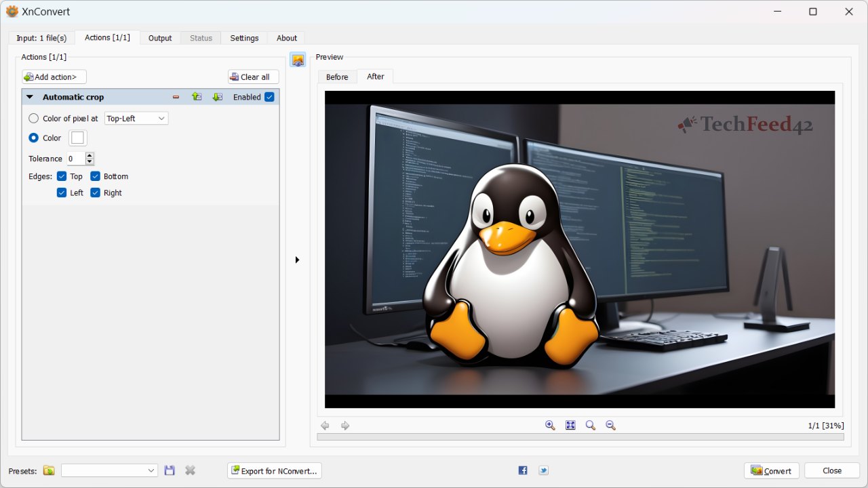Image resolution: width=868 pixels, height=488 pixels.
Task: Disable the Automatic crop action checkbox
Action: coord(269,97)
